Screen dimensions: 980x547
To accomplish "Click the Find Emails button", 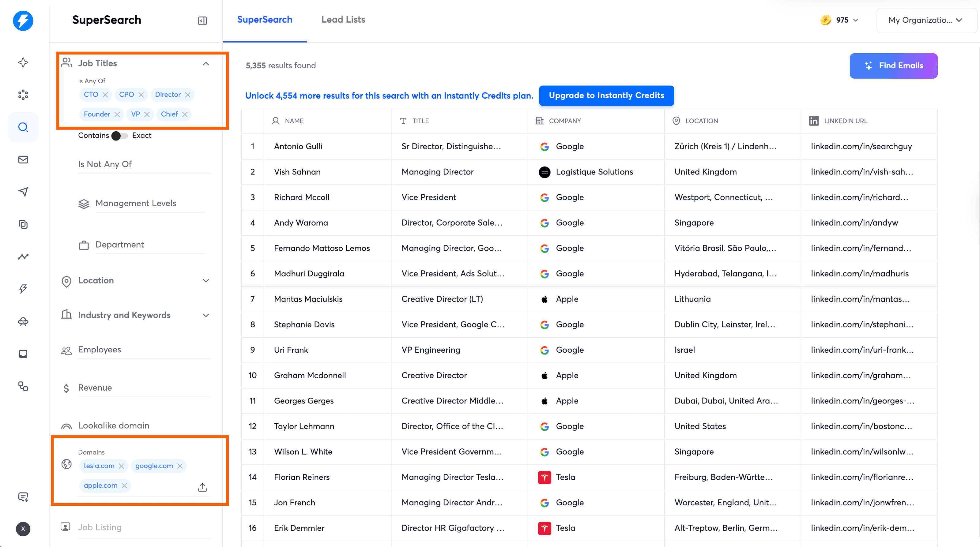I will (894, 66).
